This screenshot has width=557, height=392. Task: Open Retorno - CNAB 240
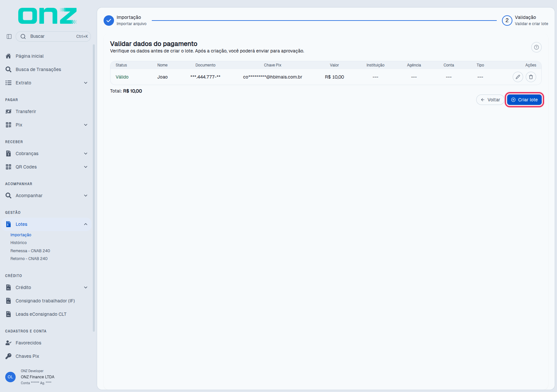[29, 259]
